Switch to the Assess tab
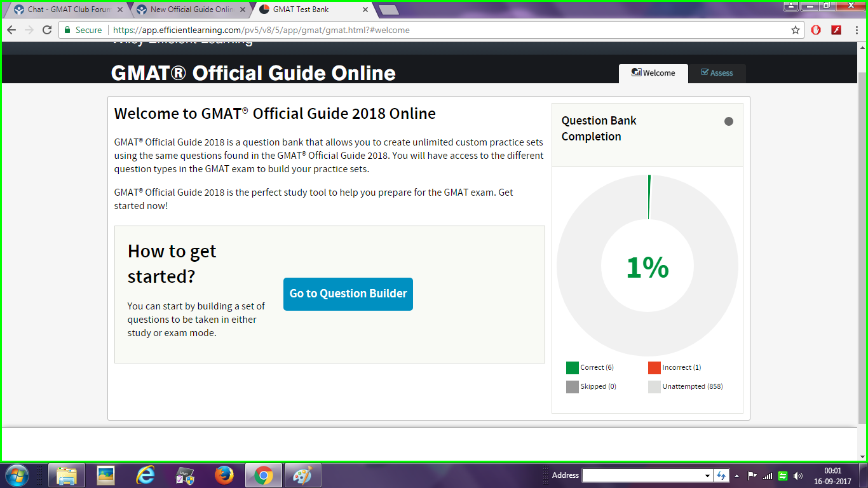Viewport: 868px width, 488px height. [x=717, y=73]
